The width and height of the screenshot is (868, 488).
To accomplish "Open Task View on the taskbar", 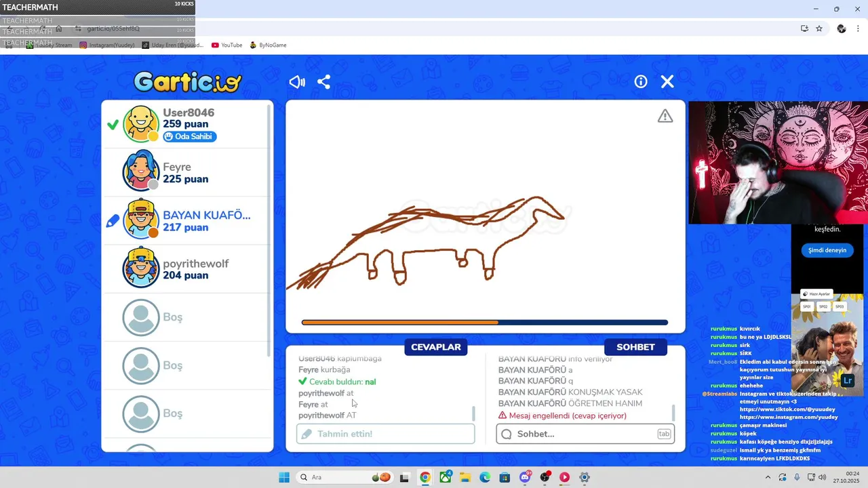I will click(405, 477).
